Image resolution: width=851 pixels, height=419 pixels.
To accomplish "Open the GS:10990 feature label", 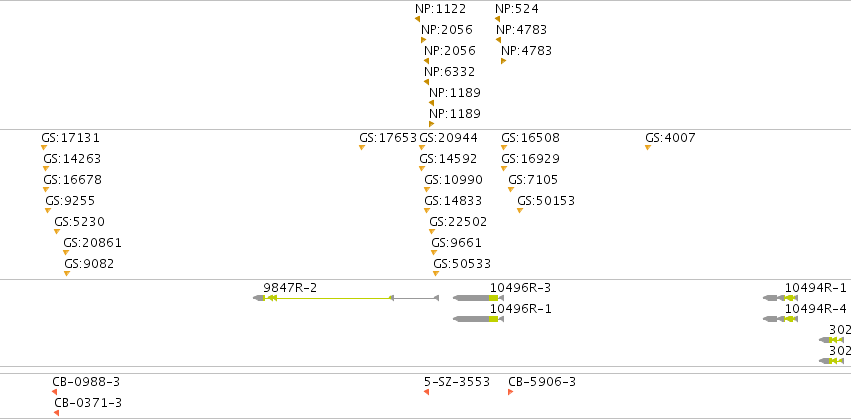I will pyautogui.click(x=453, y=180).
